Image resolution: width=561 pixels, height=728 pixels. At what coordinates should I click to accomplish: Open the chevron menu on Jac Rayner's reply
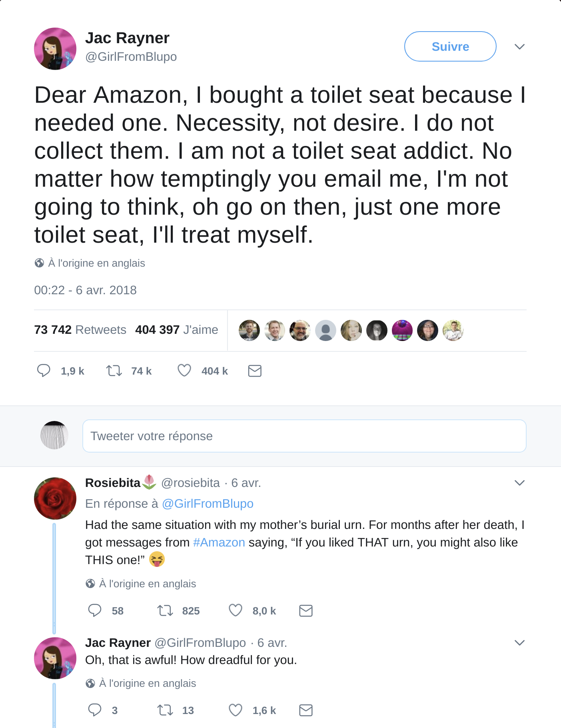point(519,643)
